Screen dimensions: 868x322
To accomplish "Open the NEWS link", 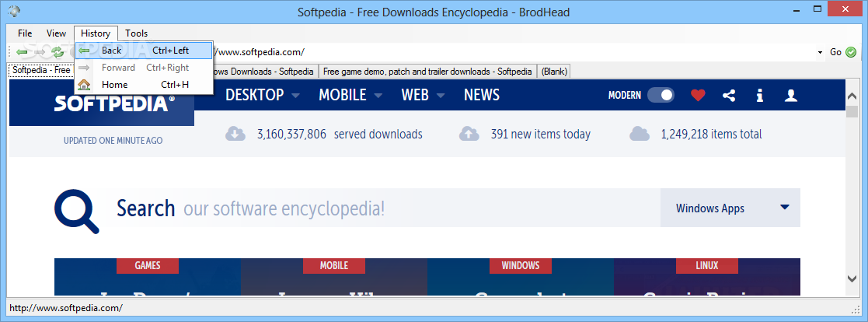I will [482, 96].
